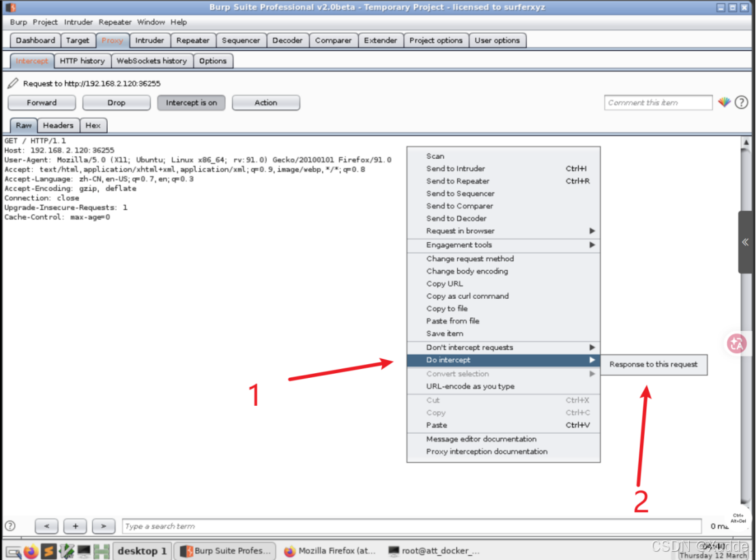Choose Change request method

coord(504,259)
